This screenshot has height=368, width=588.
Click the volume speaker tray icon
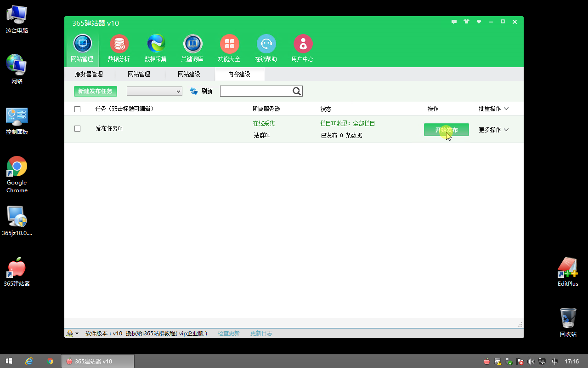(531, 362)
